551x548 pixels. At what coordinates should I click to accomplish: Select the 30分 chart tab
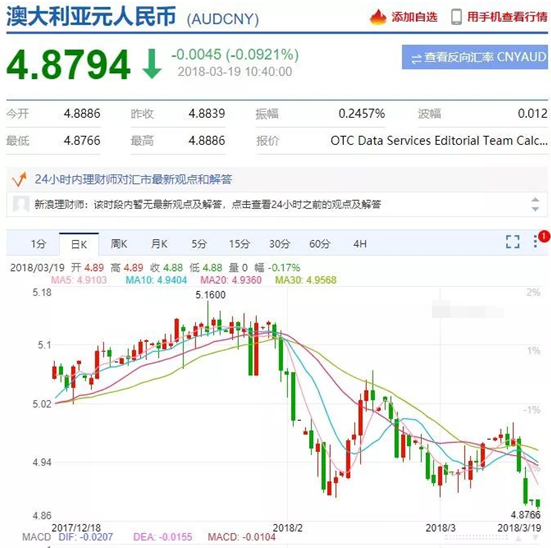point(279,244)
